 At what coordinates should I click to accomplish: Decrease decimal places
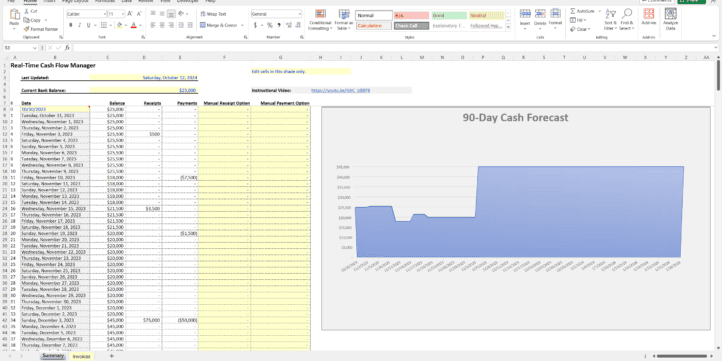tap(298, 25)
